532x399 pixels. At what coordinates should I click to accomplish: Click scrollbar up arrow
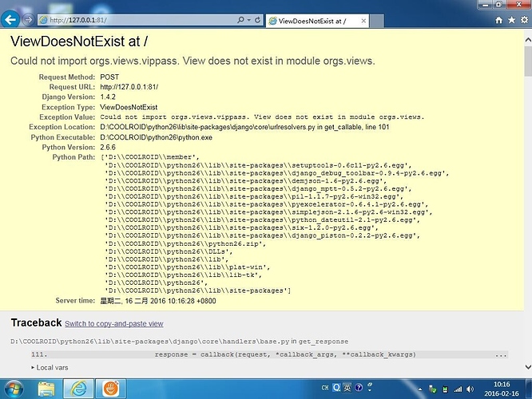(528, 40)
